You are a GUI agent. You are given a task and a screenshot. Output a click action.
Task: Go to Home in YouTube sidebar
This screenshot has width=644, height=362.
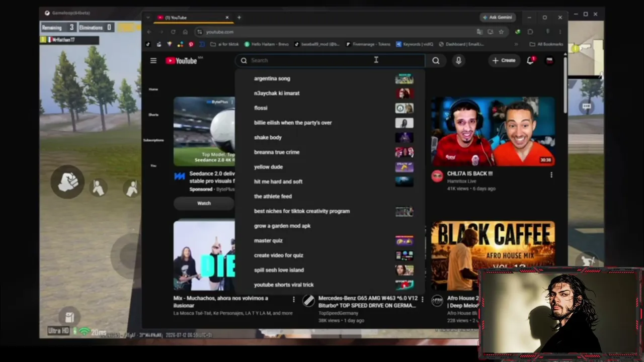153,89
